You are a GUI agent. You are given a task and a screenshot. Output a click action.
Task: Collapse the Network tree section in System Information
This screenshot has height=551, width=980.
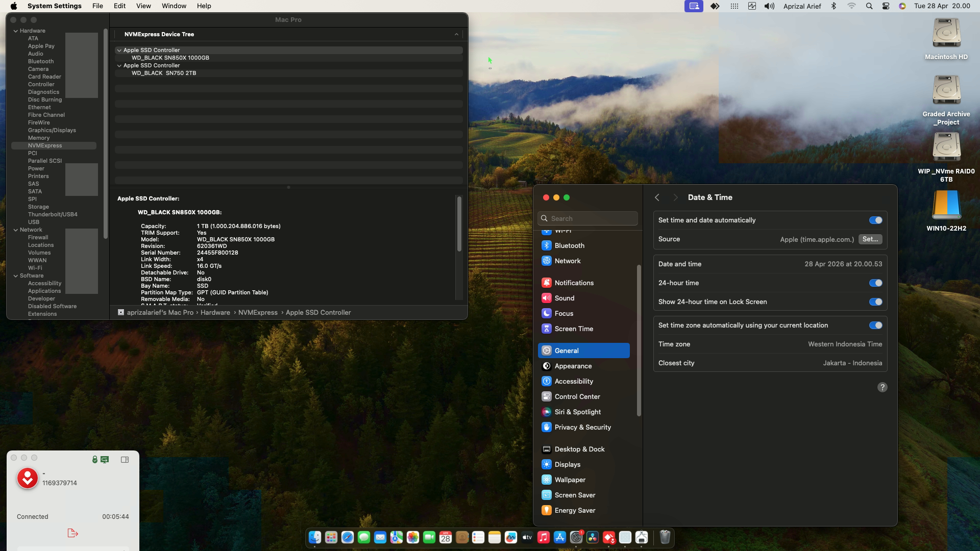click(16, 230)
